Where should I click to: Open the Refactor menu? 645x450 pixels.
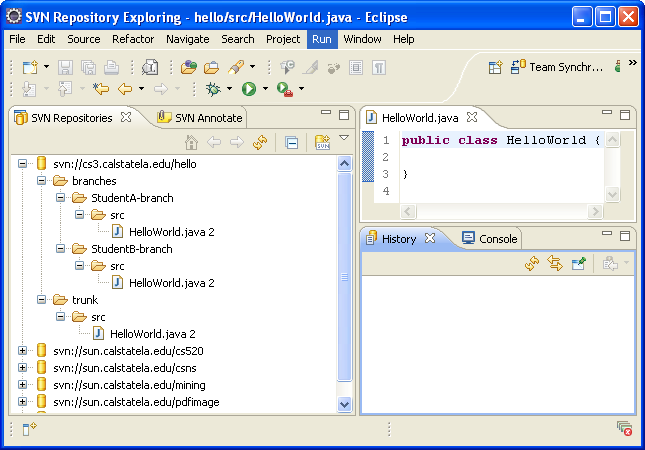[133, 39]
